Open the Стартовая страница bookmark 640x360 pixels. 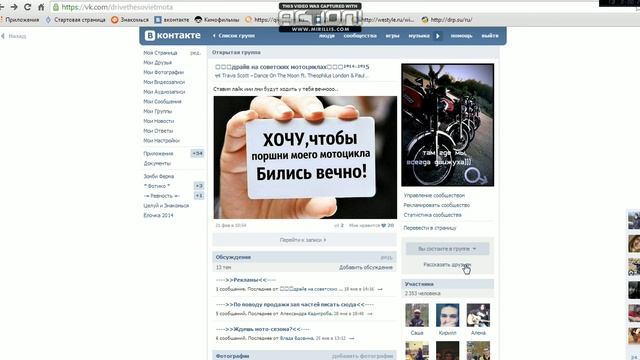point(76,20)
